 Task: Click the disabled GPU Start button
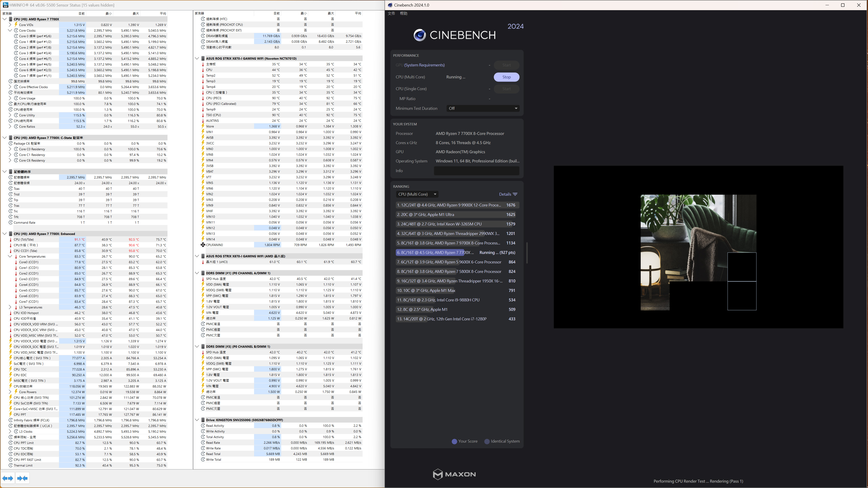506,65
